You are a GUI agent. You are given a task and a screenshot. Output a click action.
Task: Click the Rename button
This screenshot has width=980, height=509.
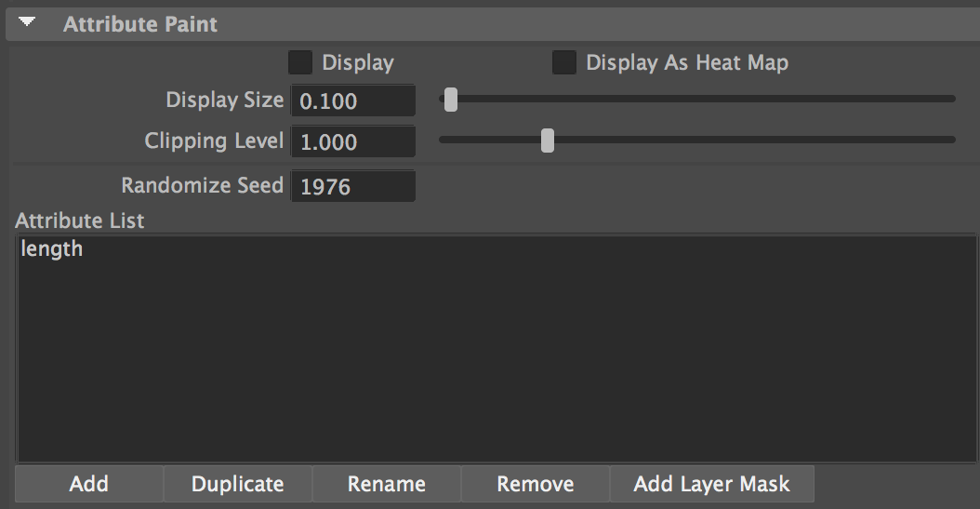(x=386, y=483)
